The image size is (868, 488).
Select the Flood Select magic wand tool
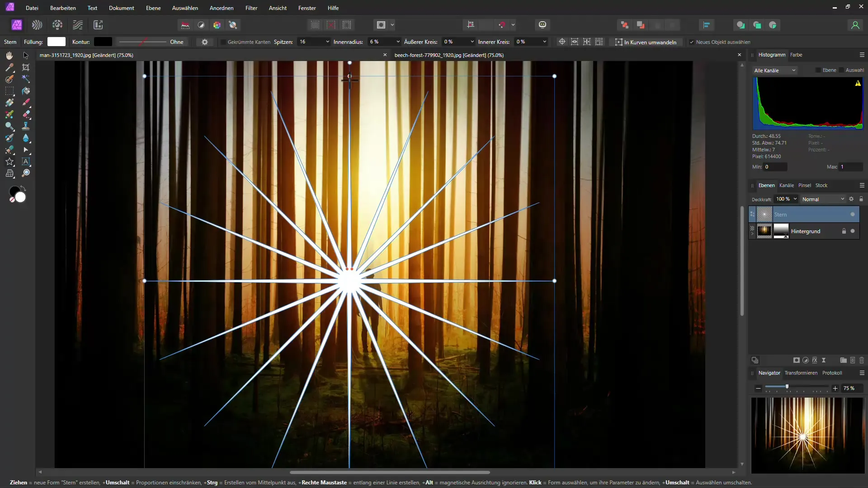coord(26,79)
